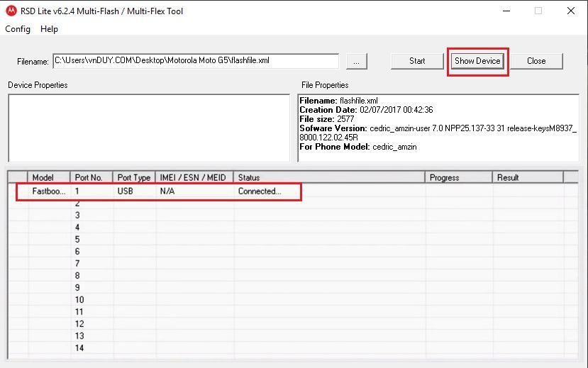The height and width of the screenshot is (368, 588).
Task: Click the Filename path input field
Action: [x=196, y=61]
